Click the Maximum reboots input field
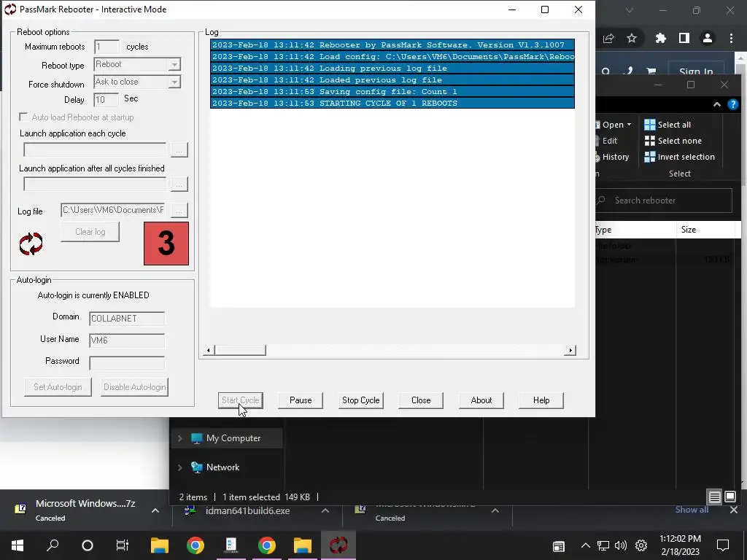Image resolution: width=747 pixels, height=560 pixels. (x=107, y=47)
